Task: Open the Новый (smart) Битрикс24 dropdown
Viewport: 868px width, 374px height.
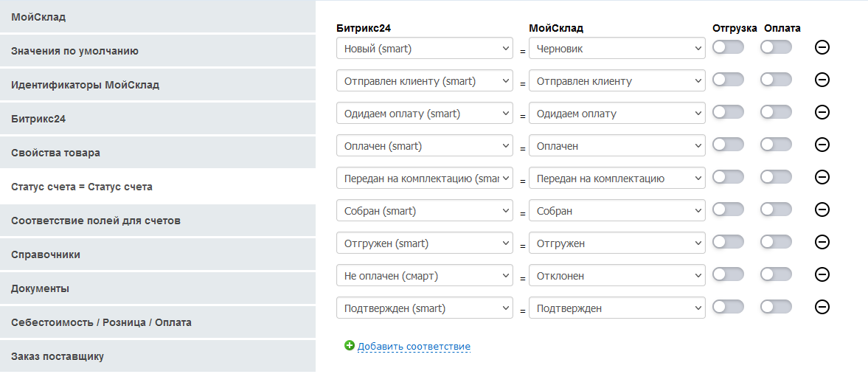Action: (424, 49)
